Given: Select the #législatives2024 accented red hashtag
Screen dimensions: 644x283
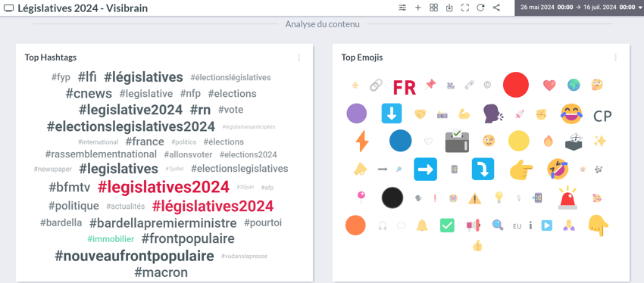Looking at the screenshot, I should [213, 206].
